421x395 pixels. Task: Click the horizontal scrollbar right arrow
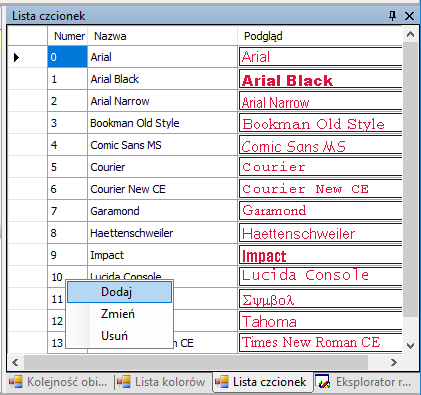click(x=394, y=362)
